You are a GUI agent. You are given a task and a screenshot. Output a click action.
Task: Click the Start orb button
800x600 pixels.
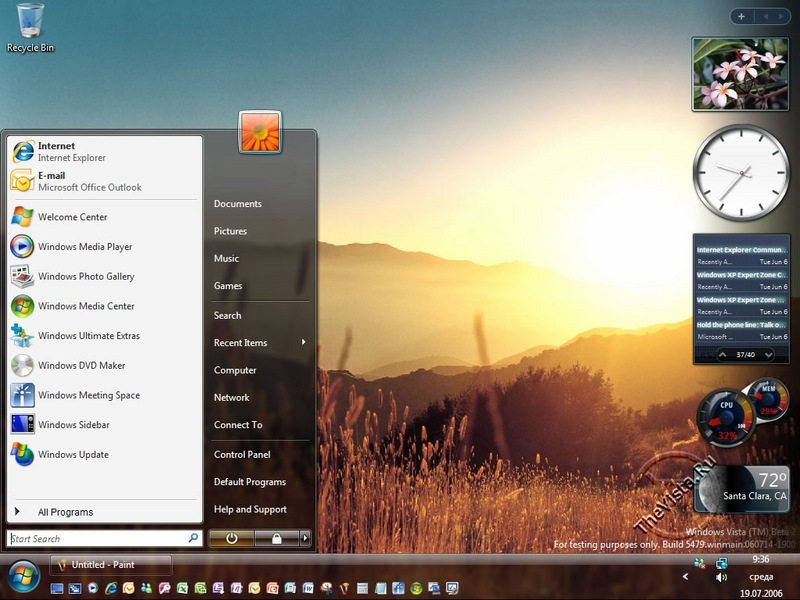[x=22, y=575]
